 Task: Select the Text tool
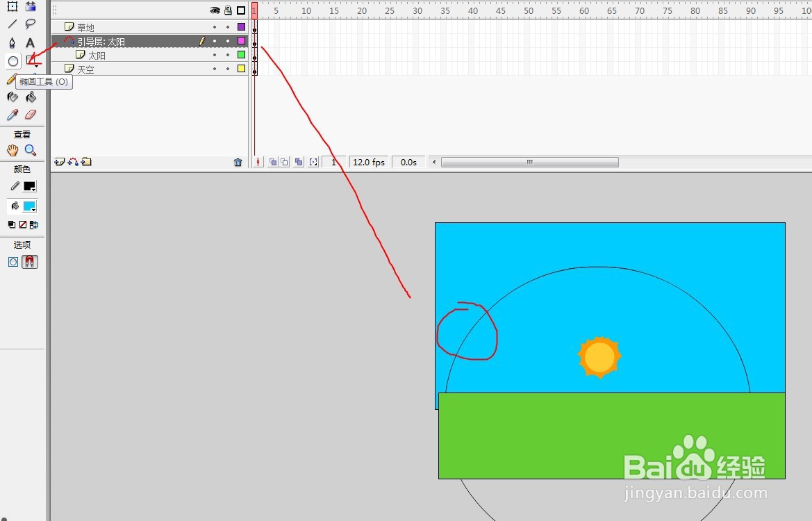[x=31, y=42]
